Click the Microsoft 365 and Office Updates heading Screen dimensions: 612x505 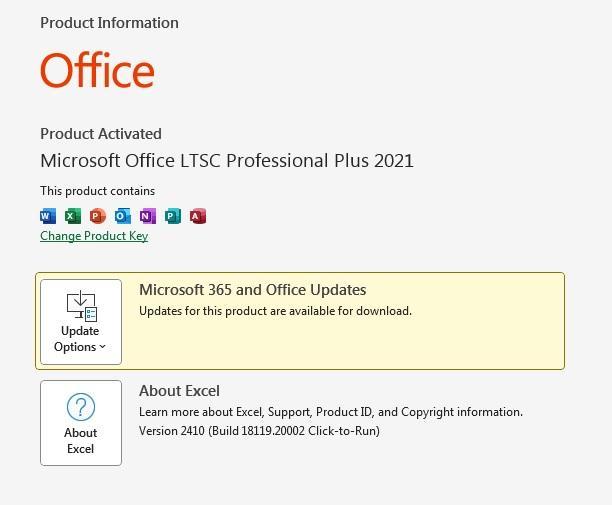[x=253, y=290]
